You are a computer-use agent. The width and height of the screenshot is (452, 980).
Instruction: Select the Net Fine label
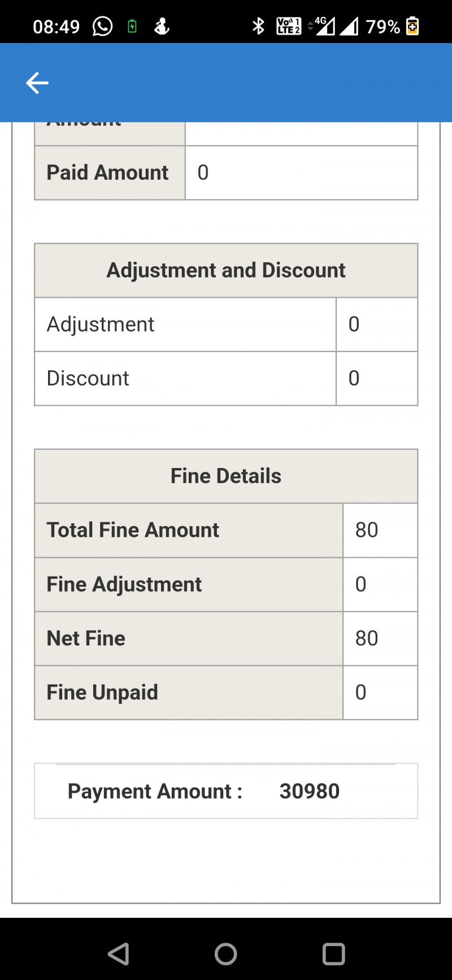tap(86, 639)
